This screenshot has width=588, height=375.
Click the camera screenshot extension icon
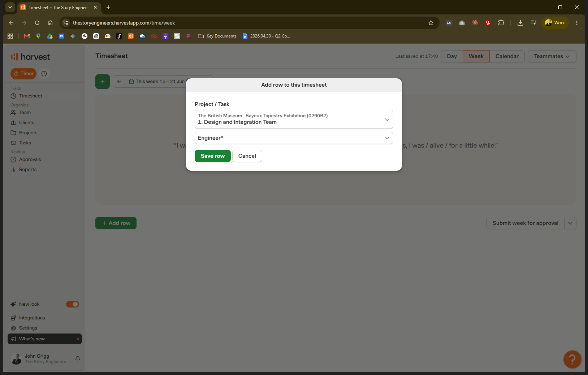[x=462, y=23]
